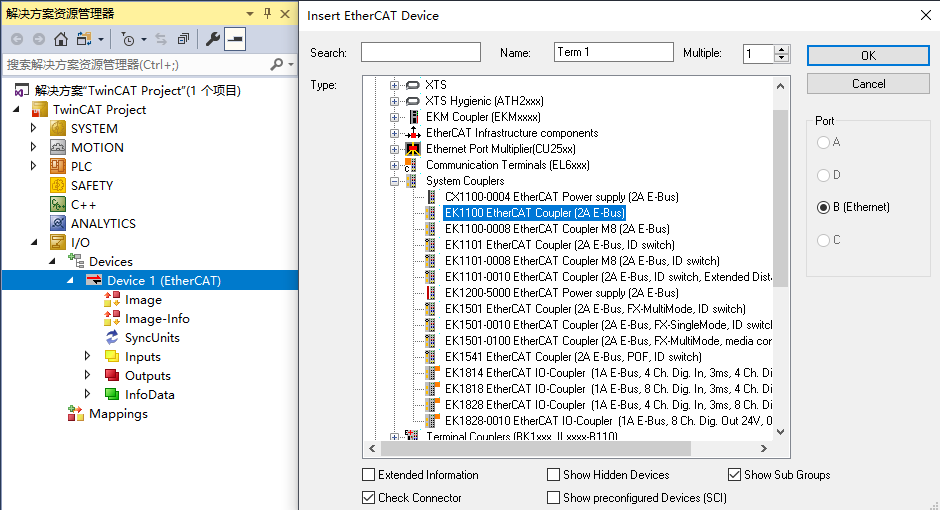Expand the MOTION node in Solution Explorer
The height and width of the screenshot is (510, 940).
click(x=34, y=147)
